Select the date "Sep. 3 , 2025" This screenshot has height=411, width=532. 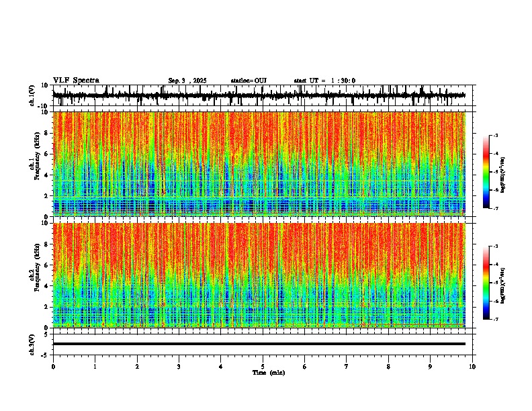[x=187, y=81]
